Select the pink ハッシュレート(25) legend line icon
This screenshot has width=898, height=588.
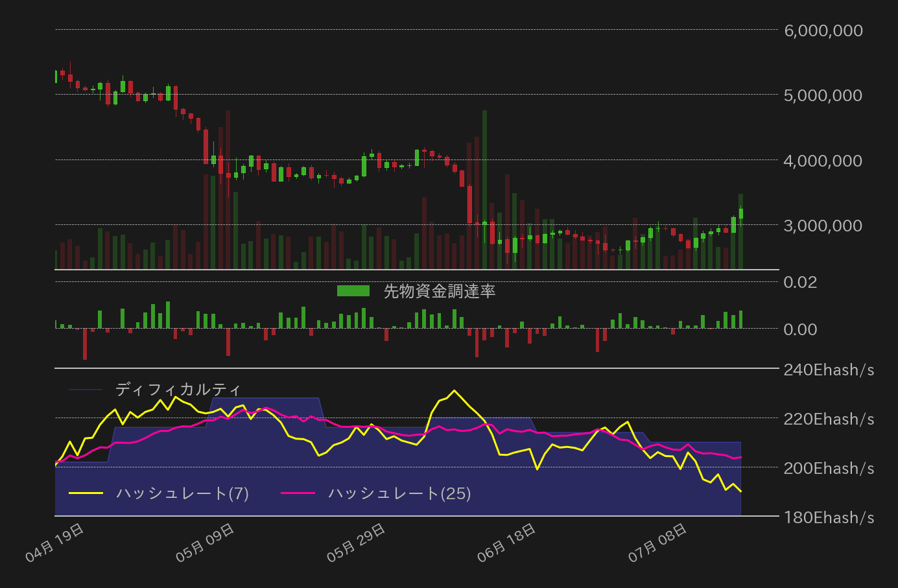coord(300,493)
